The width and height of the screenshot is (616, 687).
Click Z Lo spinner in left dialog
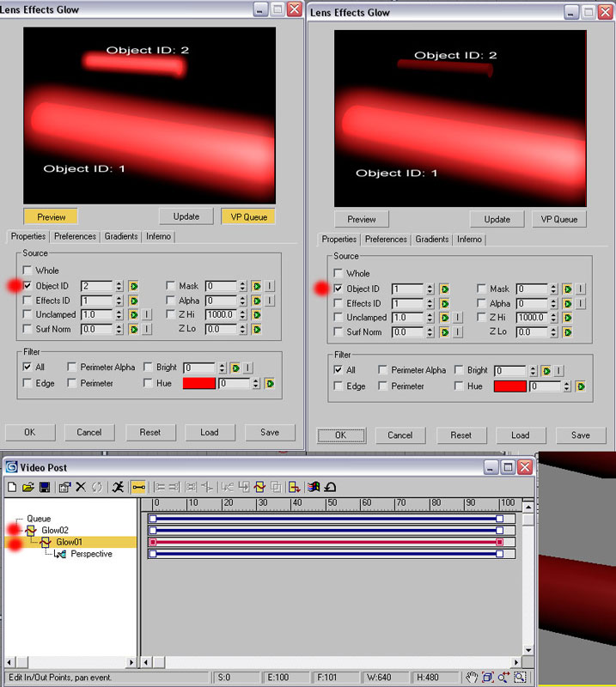243,329
